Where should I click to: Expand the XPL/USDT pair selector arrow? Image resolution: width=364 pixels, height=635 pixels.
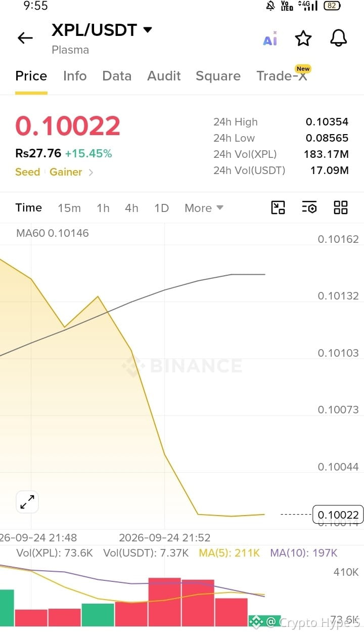pos(148,30)
